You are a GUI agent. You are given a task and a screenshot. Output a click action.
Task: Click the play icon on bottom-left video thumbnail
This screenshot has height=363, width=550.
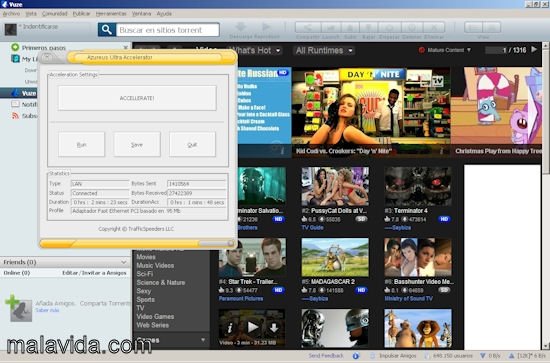point(252,327)
